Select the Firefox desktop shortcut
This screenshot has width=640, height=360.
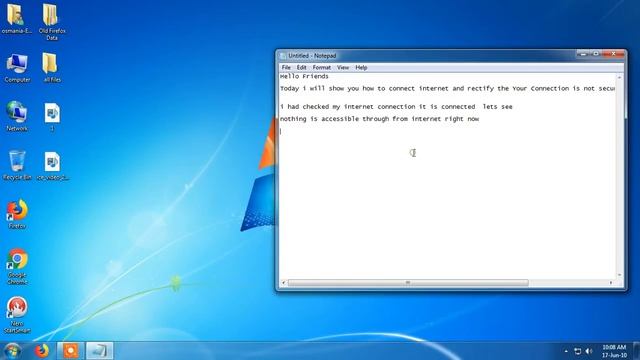[17, 214]
